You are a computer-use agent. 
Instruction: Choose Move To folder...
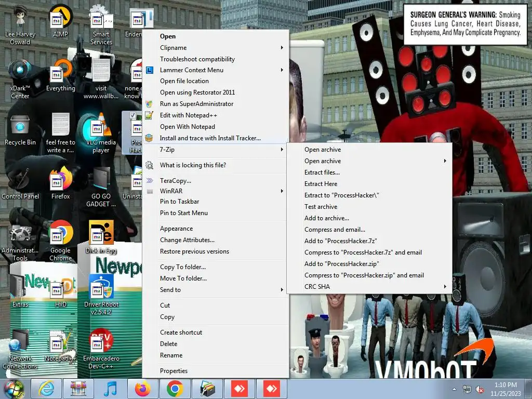[216, 278]
